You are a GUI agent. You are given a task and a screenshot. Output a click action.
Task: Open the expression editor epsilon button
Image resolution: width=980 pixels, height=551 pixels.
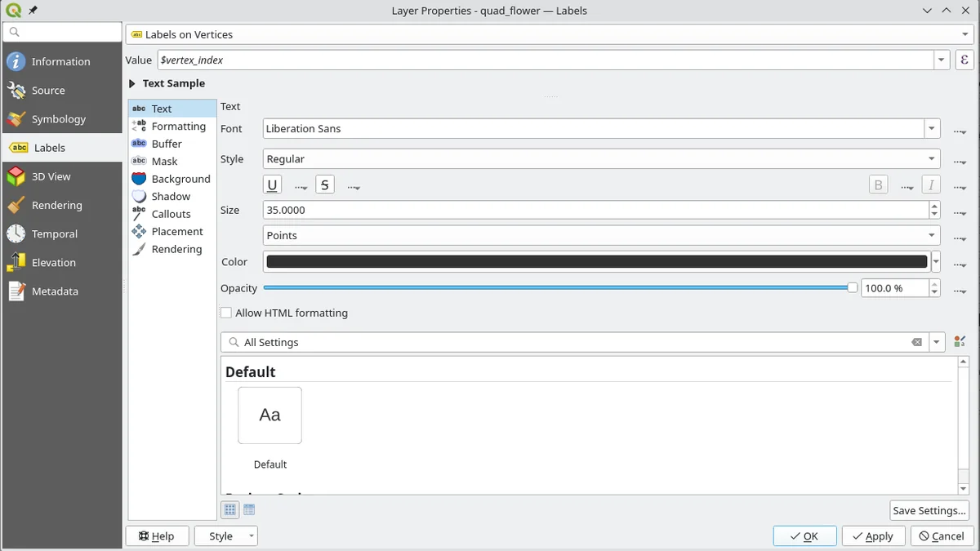click(x=964, y=60)
